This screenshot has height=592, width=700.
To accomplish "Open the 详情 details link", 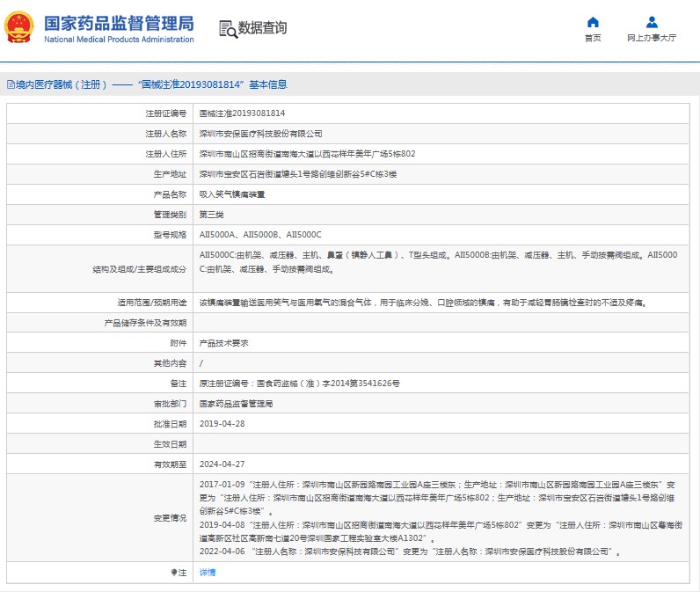I will 208,573.
